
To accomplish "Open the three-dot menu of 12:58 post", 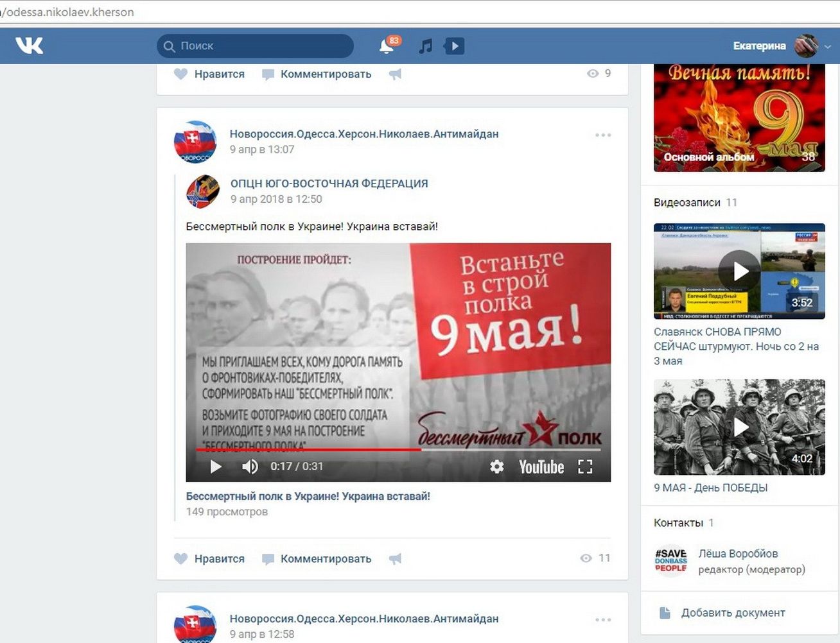I will (603, 620).
